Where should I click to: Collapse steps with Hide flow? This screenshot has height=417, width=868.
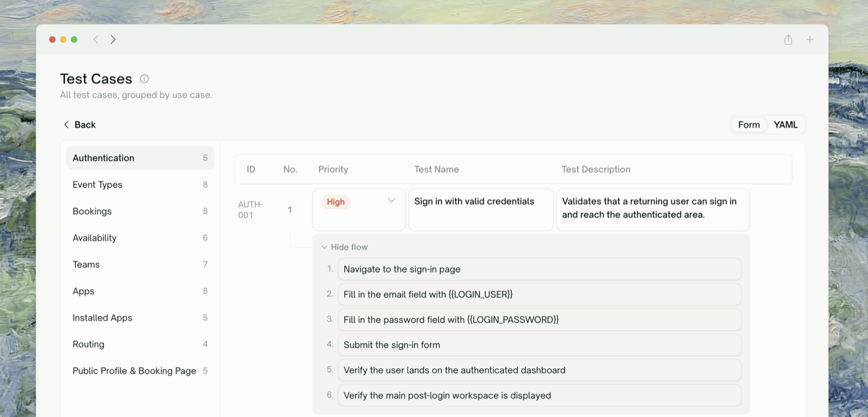point(345,247)
